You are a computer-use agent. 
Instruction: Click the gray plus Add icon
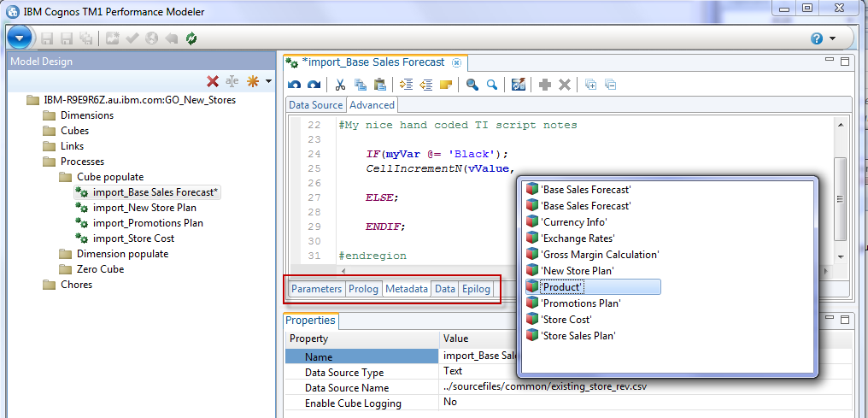pyautogui.click(x=545, y=85)
